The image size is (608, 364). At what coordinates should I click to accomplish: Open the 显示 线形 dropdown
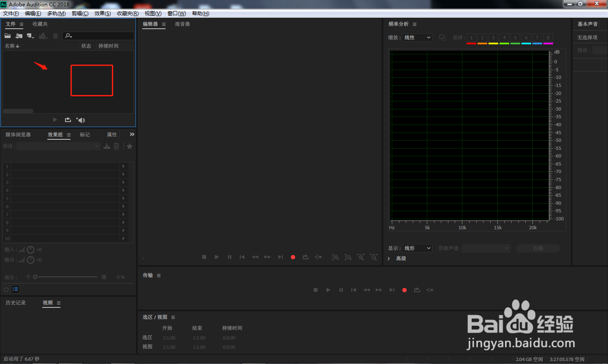417,248
